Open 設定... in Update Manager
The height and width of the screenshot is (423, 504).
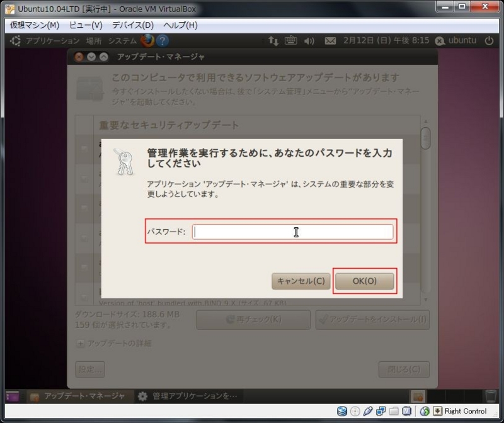click(90, 369)
